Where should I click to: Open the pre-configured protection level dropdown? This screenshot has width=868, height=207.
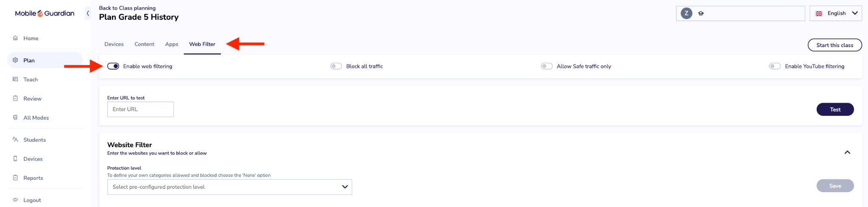click(230, 187)
